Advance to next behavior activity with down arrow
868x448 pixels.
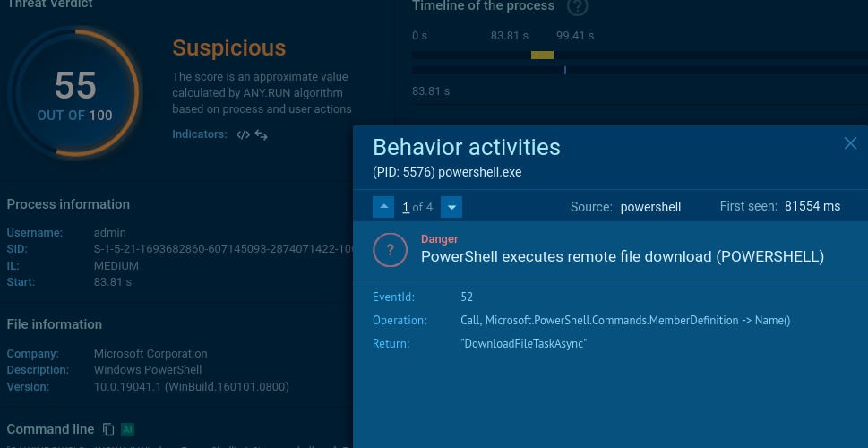click(x=452, y=207)
